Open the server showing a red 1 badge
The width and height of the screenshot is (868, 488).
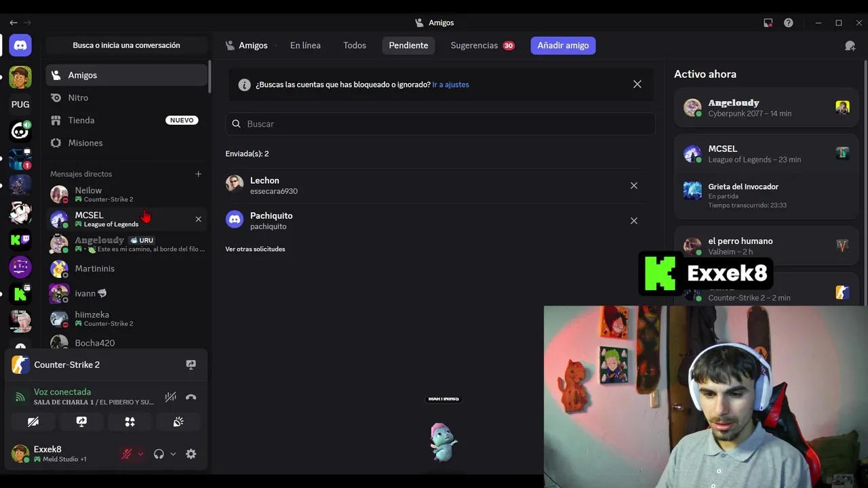[x=20, y=159]
